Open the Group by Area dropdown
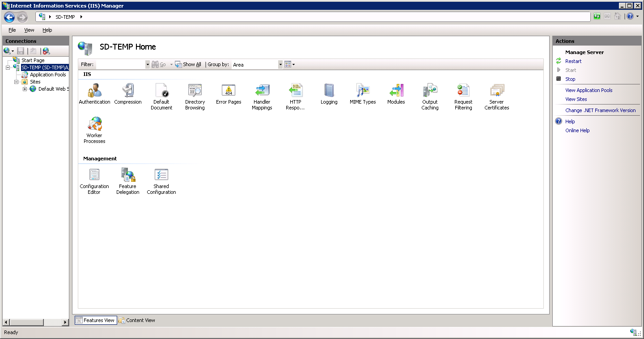This screenshot has height=339, width=644. click(x=280, y=65)
